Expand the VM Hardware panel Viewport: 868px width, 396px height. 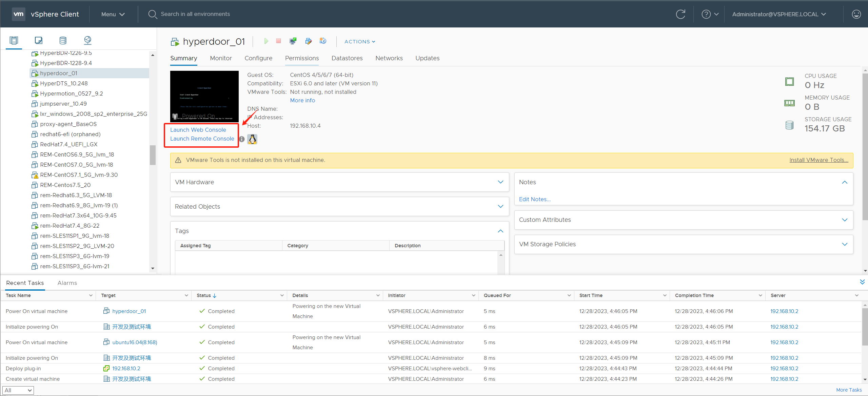pyautogui.click(x=500, y=182)
